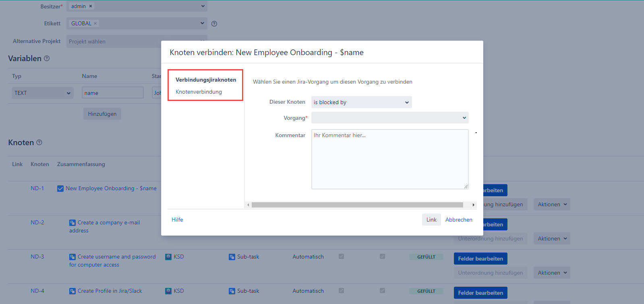644x304 pixels.
Task: Open the Variablen help icon
Action: click(x=47, y=59)
